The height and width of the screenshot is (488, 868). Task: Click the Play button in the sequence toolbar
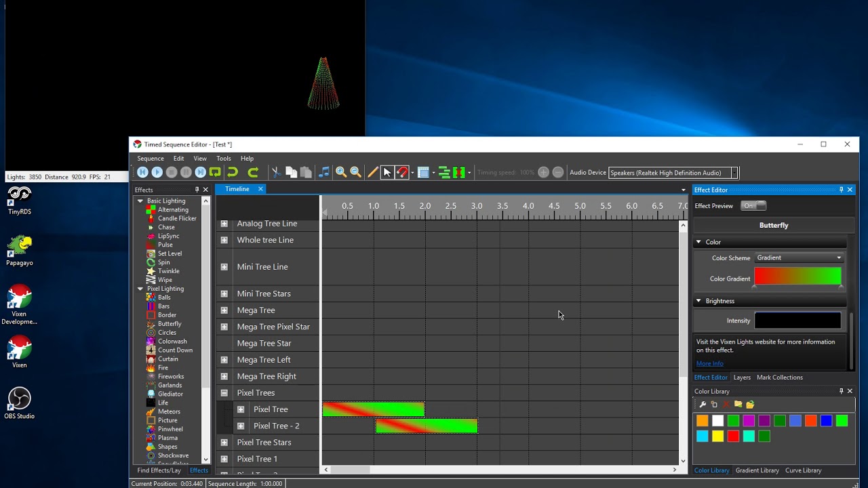[x=157, y=172]
